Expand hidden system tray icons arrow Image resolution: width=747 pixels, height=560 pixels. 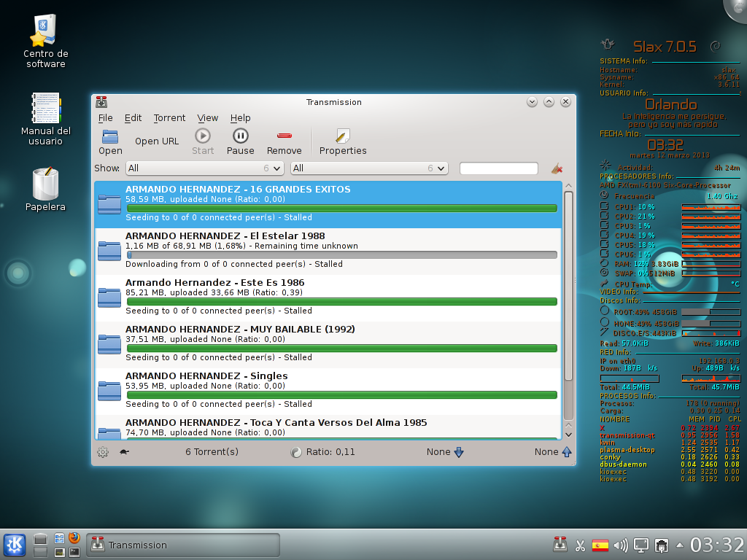coord(680,545)
